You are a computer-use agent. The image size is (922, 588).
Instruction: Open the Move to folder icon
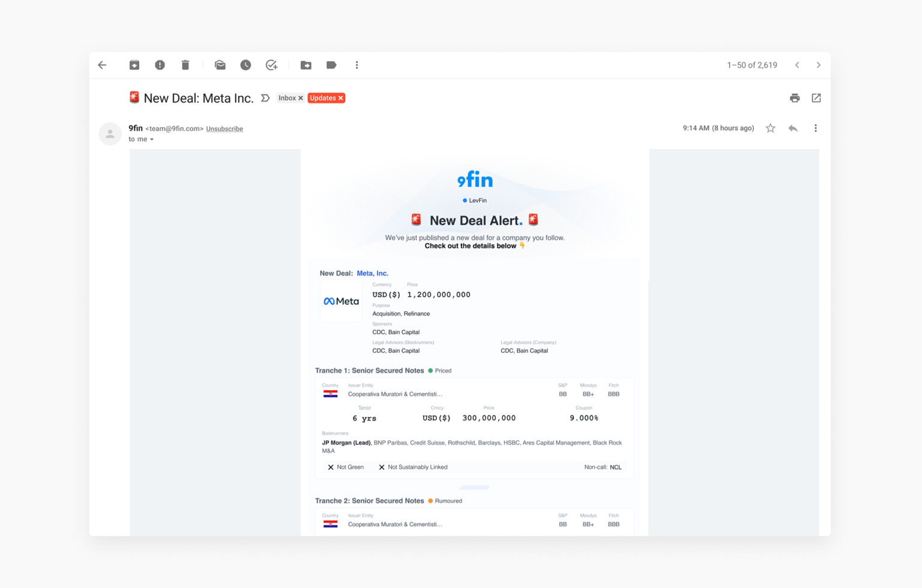tap(306, 65)
